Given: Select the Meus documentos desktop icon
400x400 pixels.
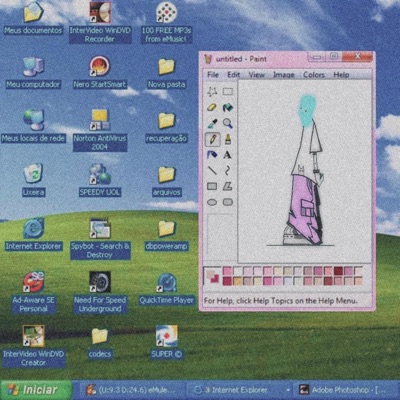Looking at the screenshot, I should [33, 18].
